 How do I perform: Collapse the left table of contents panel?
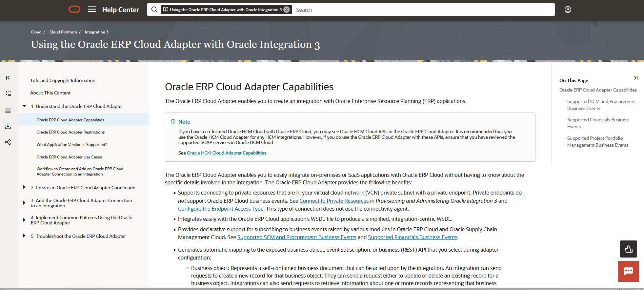(8, 78)
